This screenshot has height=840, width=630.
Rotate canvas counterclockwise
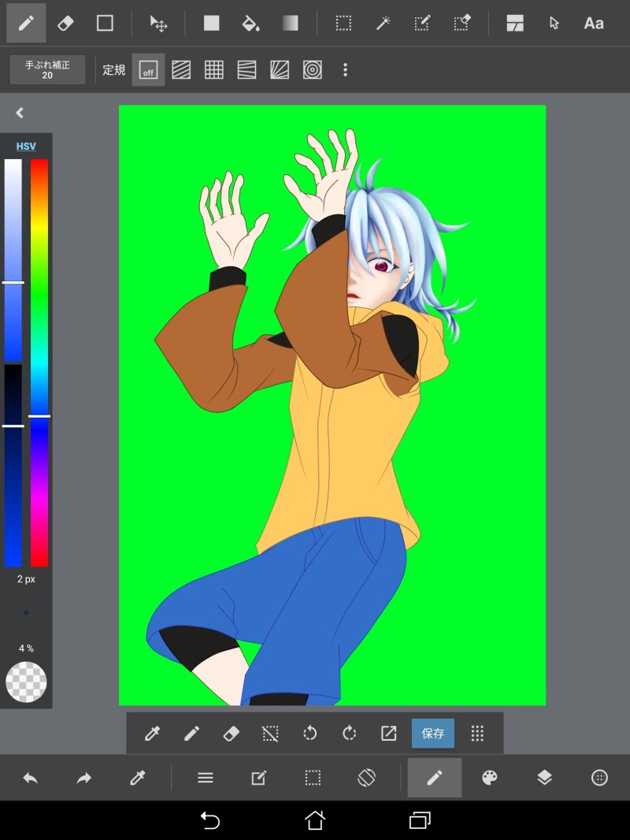click(x=310, y=734)
